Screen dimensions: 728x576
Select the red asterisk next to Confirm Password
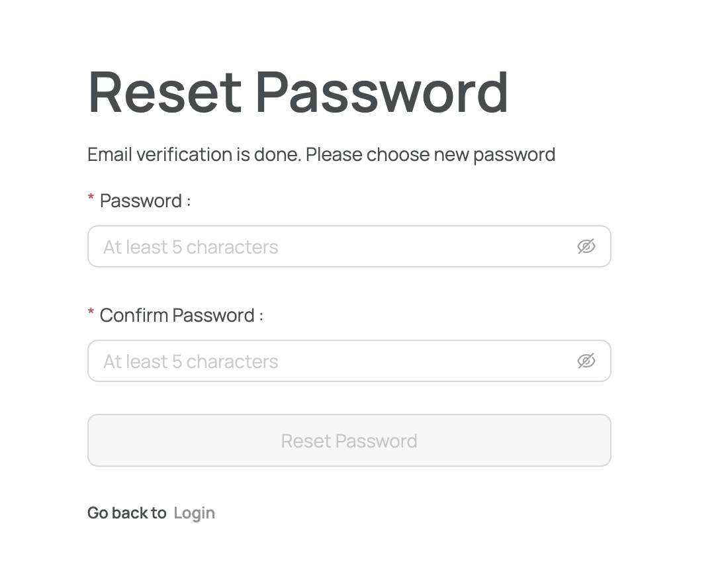[x=91, y=313]
